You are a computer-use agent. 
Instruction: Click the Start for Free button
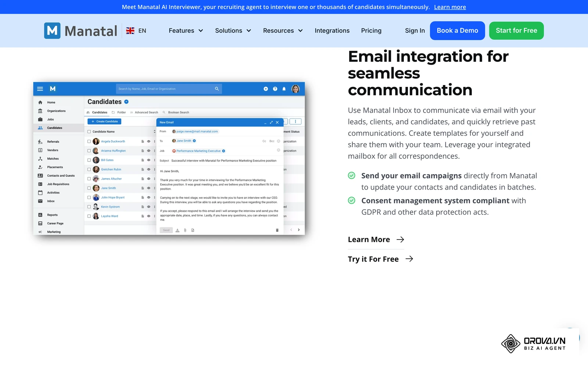(516, 31)
